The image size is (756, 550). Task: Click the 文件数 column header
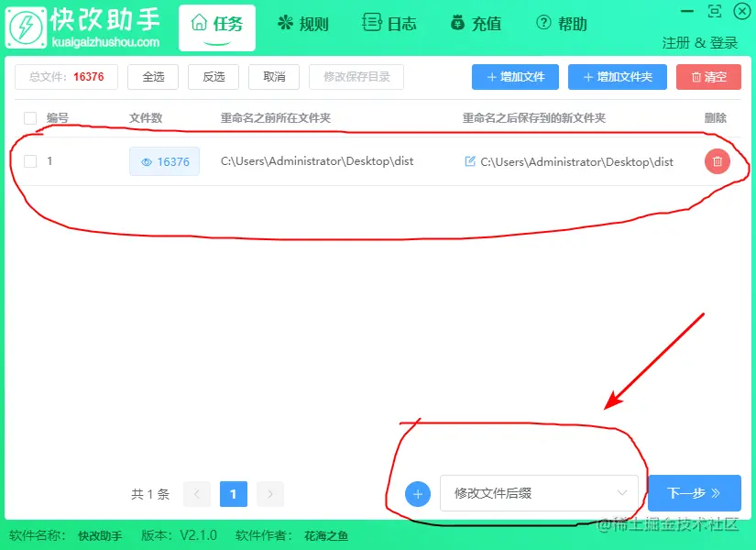[x=146, y=118]
